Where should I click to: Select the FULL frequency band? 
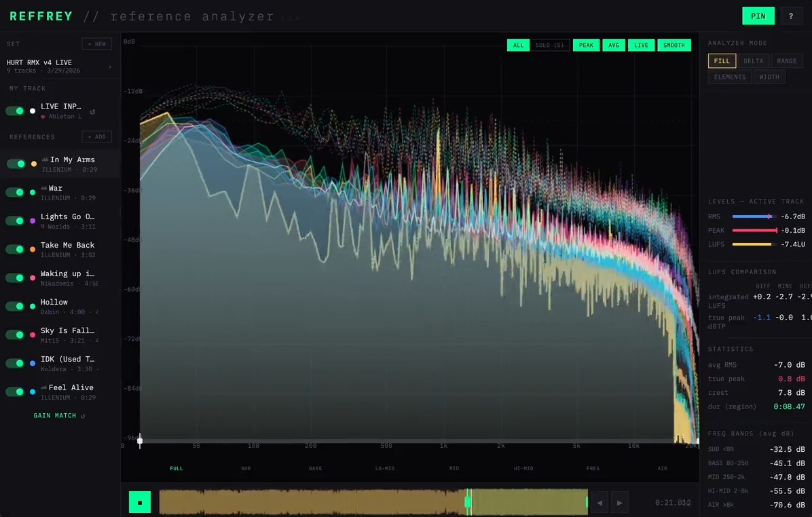coord(176,468)
